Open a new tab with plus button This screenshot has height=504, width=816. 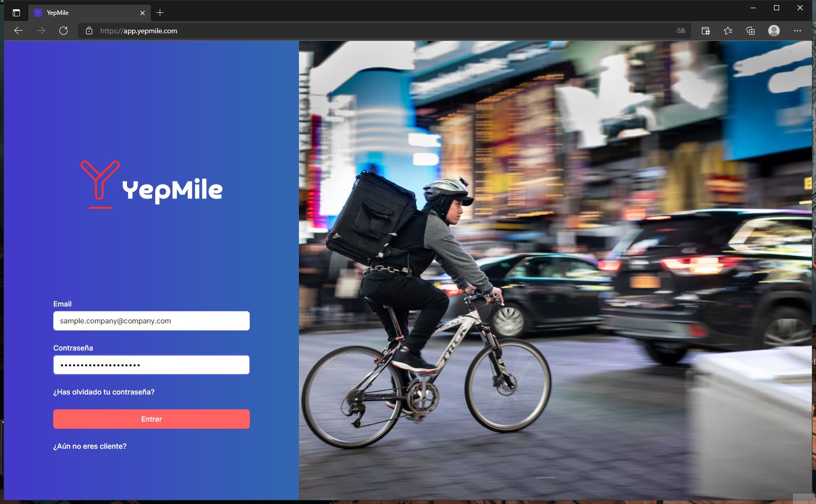[160, 13]
